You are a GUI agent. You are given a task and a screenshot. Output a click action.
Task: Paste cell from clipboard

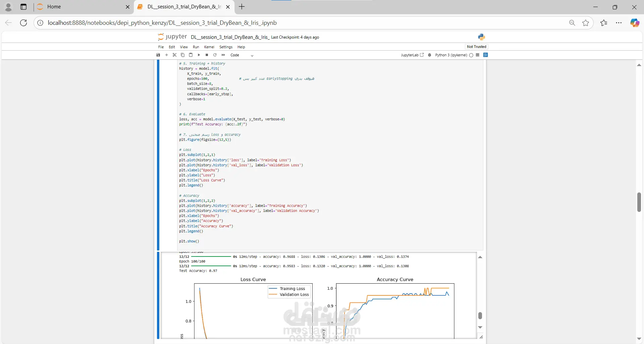(x=191, y=55)
